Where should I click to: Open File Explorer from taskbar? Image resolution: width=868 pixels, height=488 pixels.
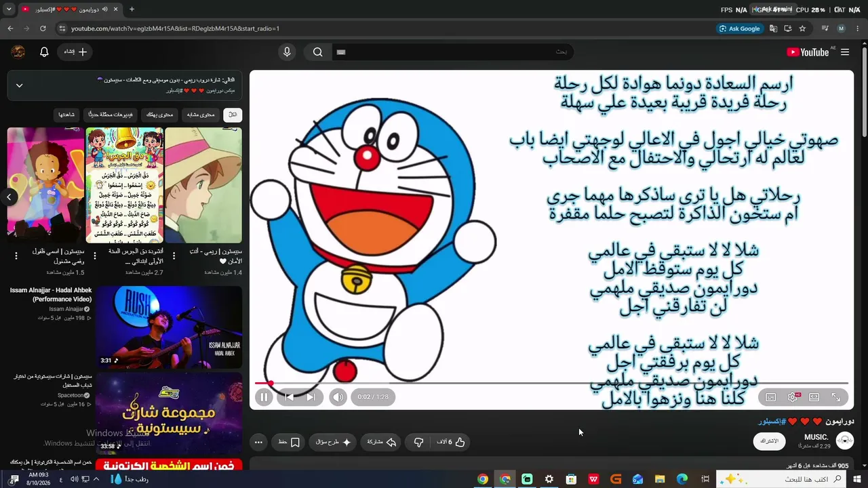tap(660, 479)
